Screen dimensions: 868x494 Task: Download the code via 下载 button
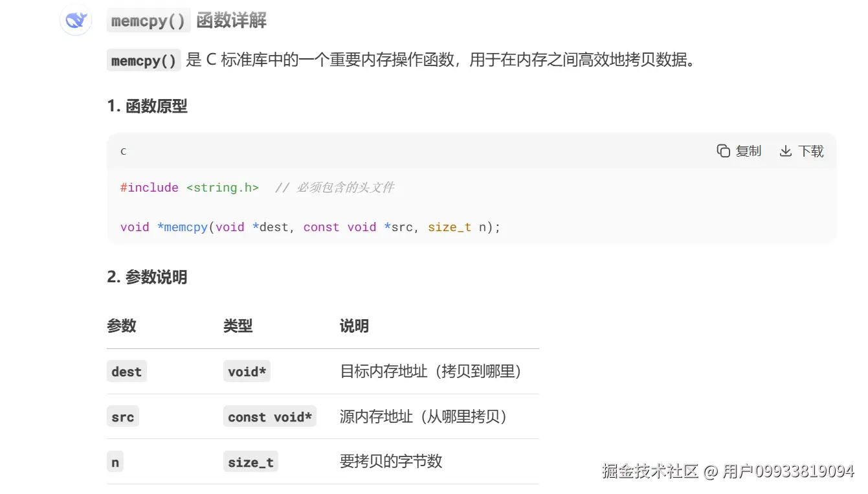[801, 151]
